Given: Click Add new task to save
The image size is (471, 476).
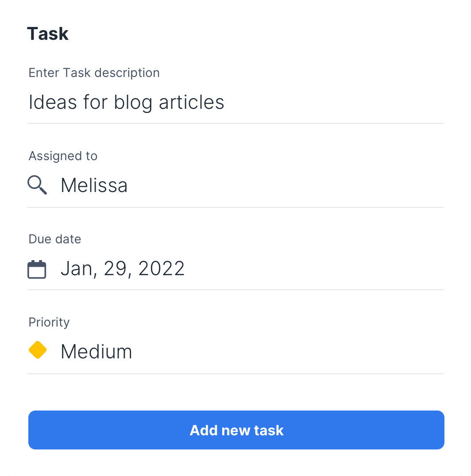Looking at the screenshot, I should (x=235, y=430).
